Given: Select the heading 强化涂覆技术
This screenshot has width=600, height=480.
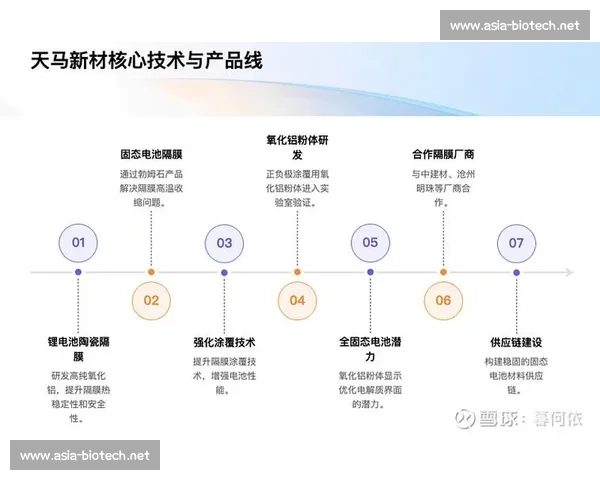Looking at the screenshot, I should click(x=224, y=341).
